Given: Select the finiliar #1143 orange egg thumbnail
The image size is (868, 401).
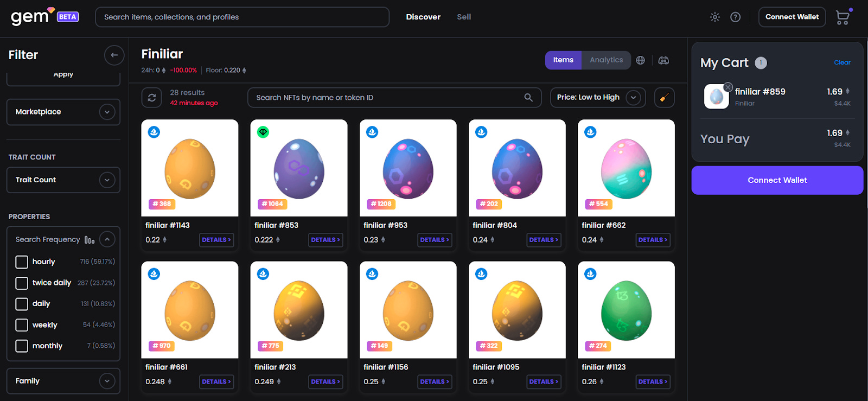Looking at the screenshot, I should (190, 168).
